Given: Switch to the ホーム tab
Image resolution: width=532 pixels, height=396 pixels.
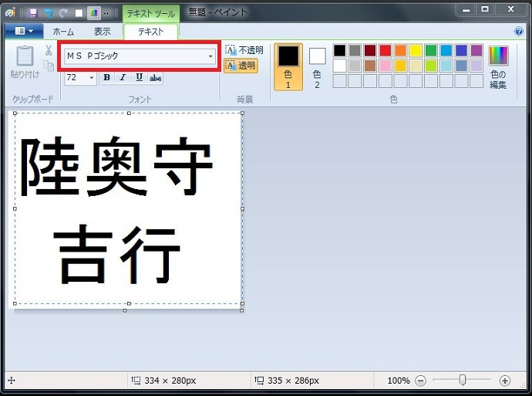Looking at the screenshot, I should click(x=63, y=32).
